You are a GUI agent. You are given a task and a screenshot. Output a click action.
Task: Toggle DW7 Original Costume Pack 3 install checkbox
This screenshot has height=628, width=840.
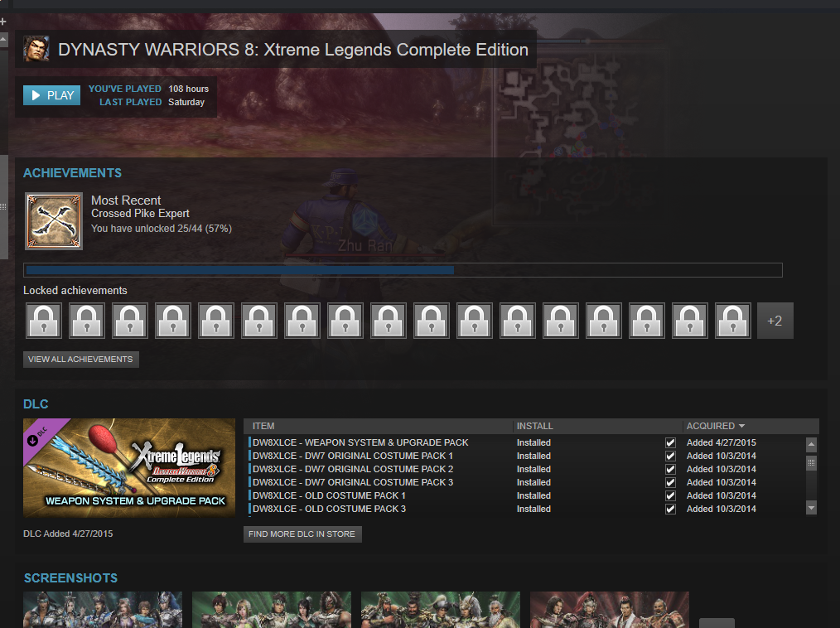(670, 482)
